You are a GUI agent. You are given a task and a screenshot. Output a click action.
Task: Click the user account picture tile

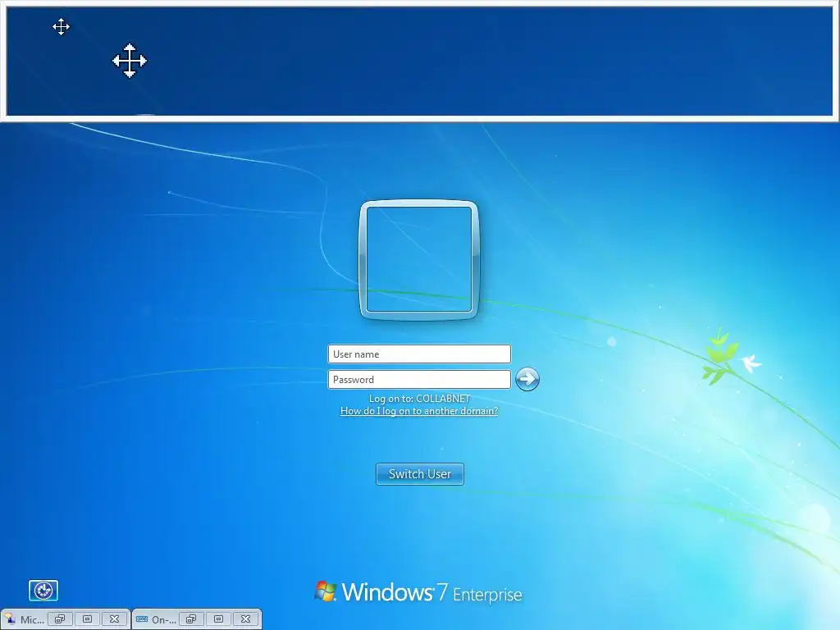419,259
